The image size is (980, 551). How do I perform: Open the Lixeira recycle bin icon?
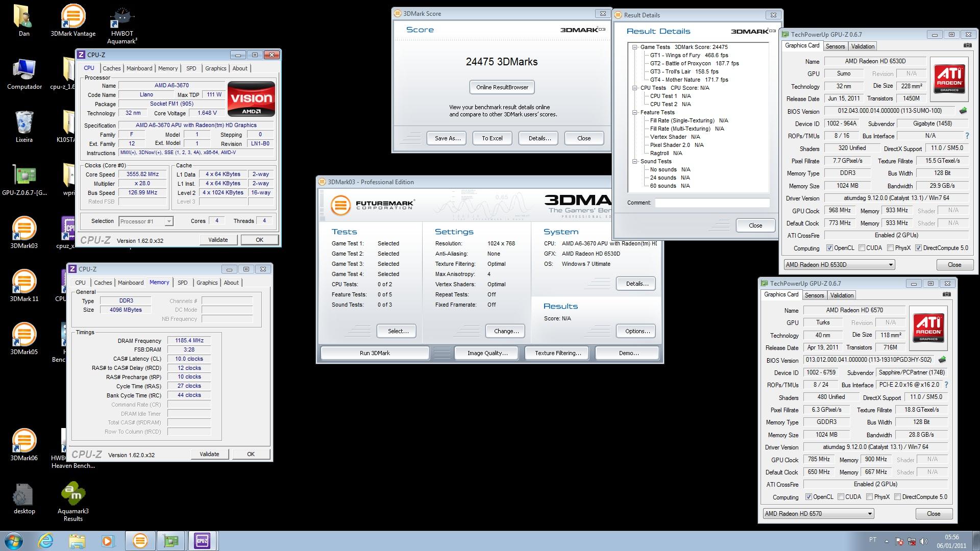click(x=24, y=127)
